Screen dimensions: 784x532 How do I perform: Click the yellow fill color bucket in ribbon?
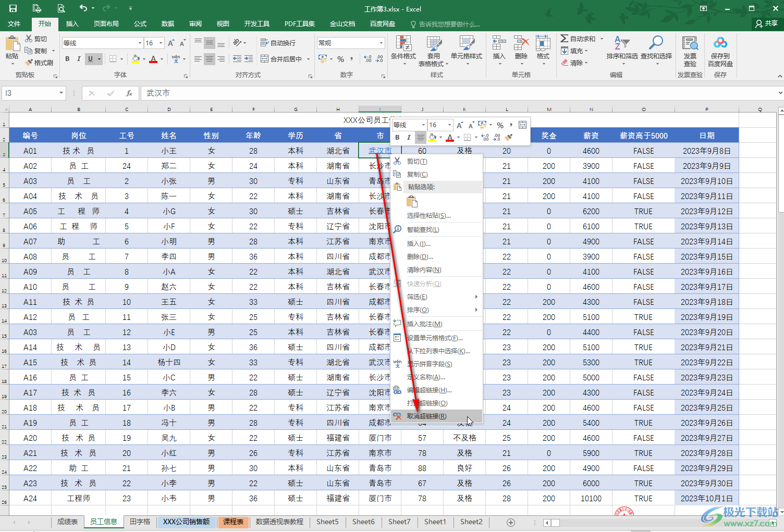(136, 59)
